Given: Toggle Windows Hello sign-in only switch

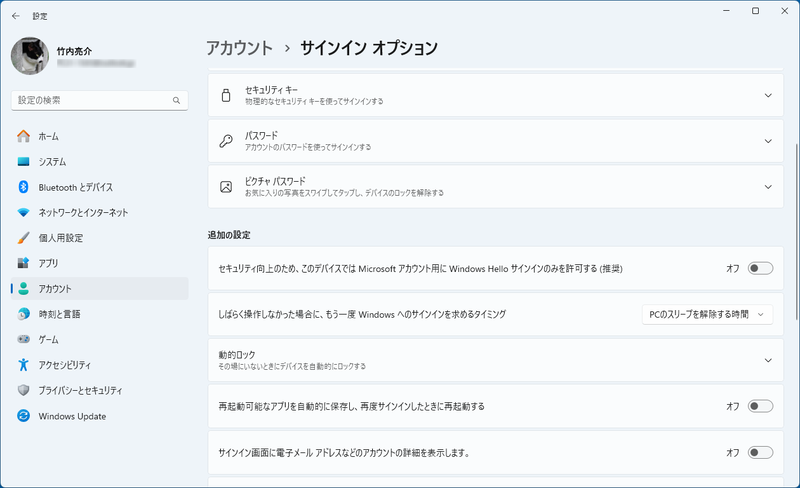Looking at the screenshot, I should (760, 269).
